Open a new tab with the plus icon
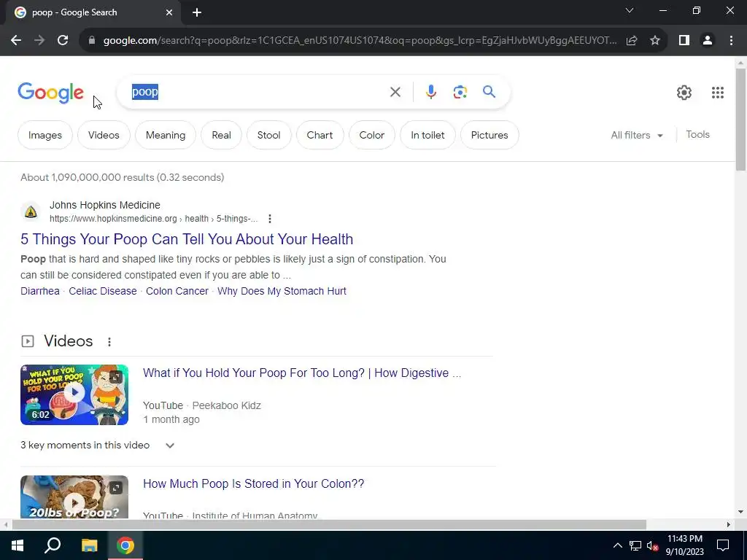The image size is (747, 560). [197, 12]
